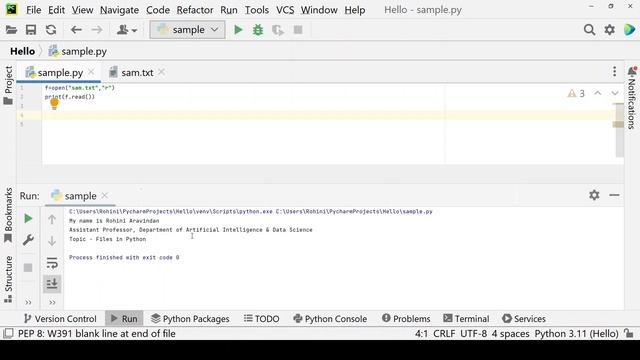The width and height of the screenshot is (640, 360).
Task: Click the editor vertical scrollbar
Action: 619,131
